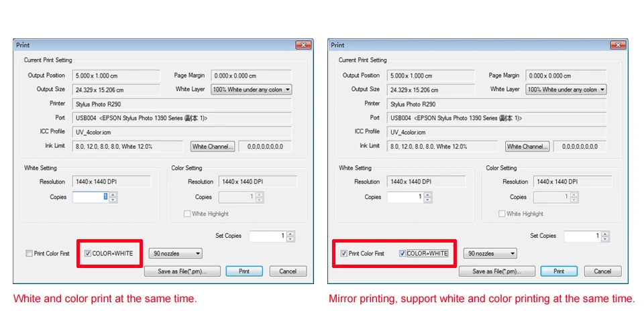Click Color Setting Copies field in right dialog

click(551, 197)
